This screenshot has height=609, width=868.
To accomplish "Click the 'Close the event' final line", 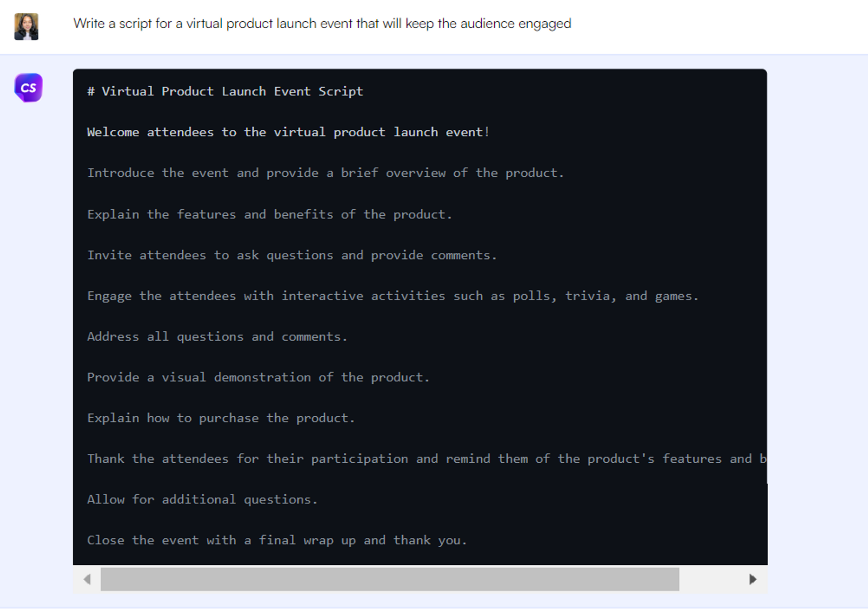I will [x=277, y=540].
